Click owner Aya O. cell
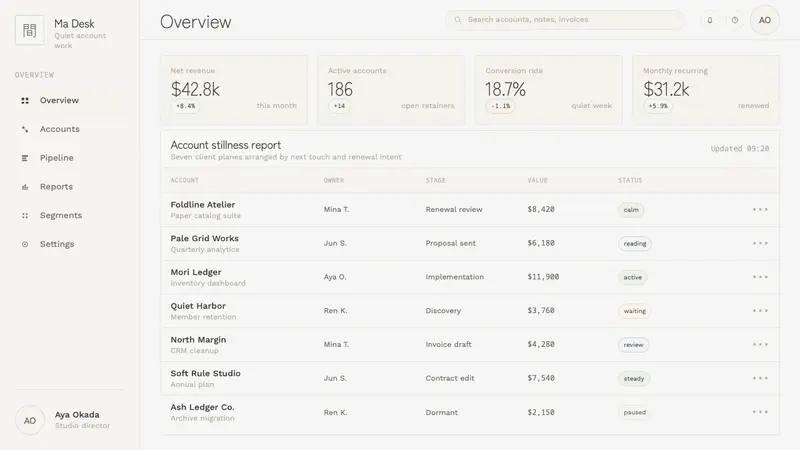The height and width of the screenshot is (450, 800). tap(335, 277)
